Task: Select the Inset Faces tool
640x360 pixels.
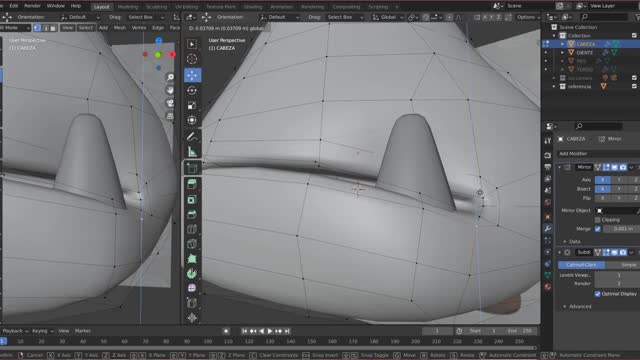Action: click(x=192, y=199)
